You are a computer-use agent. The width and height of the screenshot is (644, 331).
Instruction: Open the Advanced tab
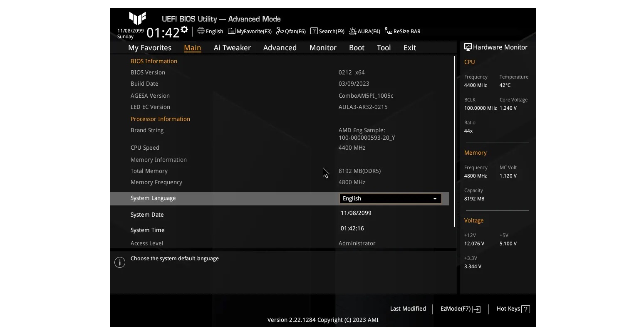(280, 48)
